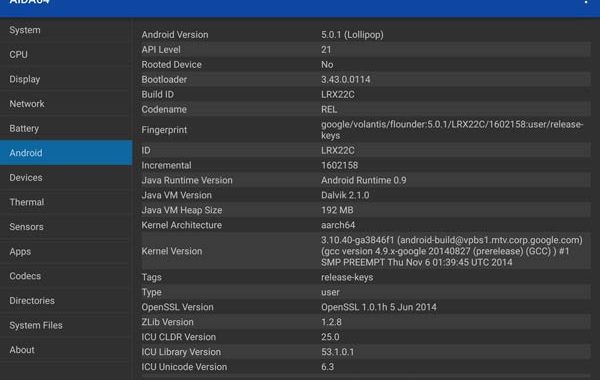Select Android Runtime 0.9 value

click(364, 180)
